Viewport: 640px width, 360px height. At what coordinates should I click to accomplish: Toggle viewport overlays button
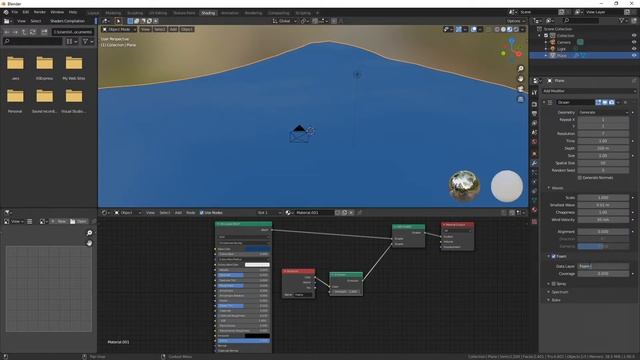coord(474,29)
